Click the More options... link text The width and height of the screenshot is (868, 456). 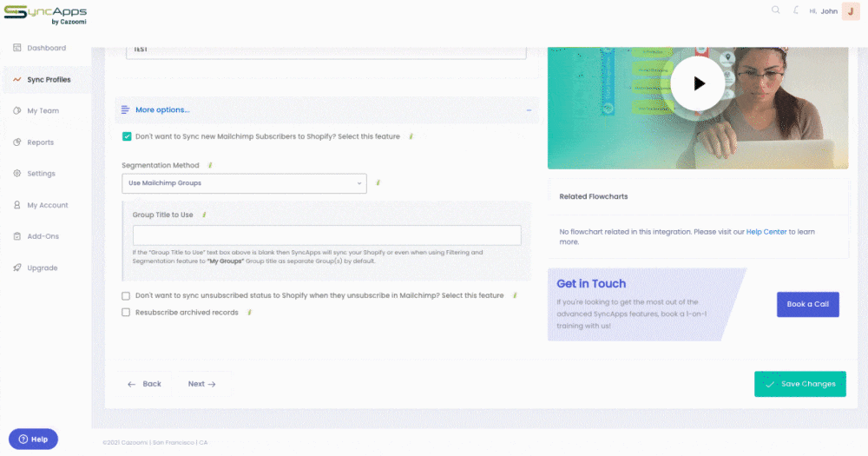[162, 109]
